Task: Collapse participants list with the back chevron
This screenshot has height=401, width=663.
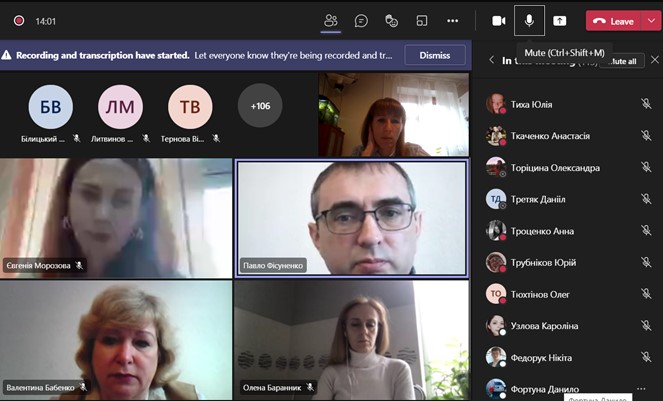Action: point(491,60)
